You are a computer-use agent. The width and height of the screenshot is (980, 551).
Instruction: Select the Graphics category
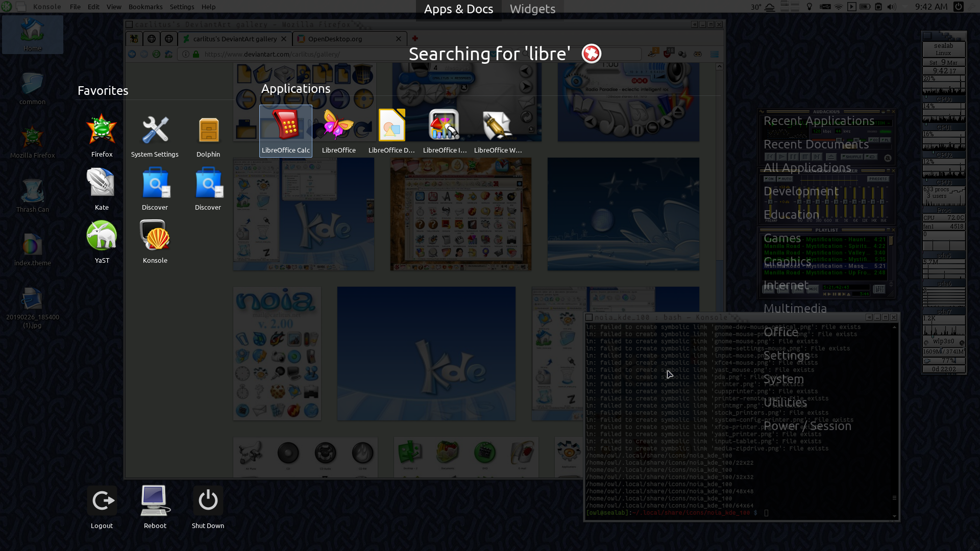pyautogui.click(x=787, y=262)
